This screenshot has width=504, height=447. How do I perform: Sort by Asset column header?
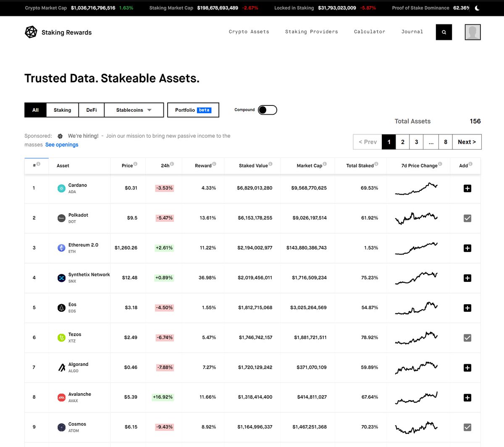pos(63,166)
